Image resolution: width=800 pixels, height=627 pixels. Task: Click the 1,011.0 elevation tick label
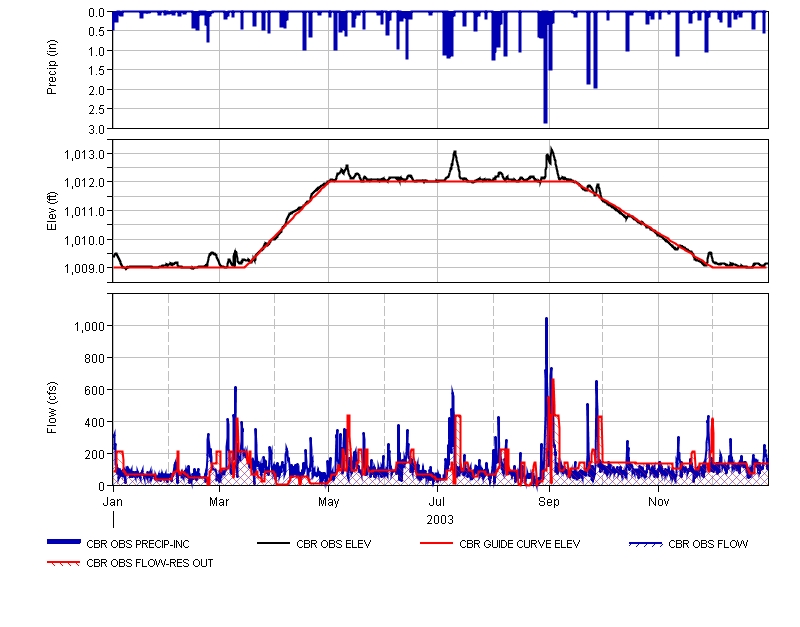[x=85, y=211]
